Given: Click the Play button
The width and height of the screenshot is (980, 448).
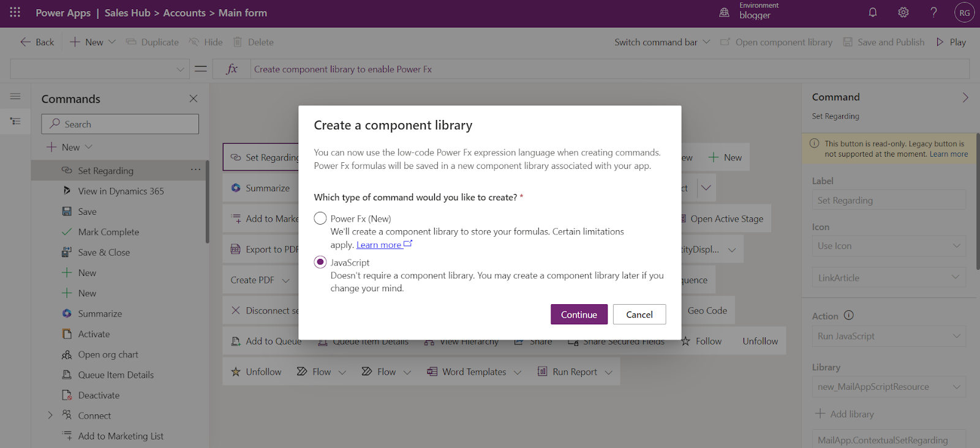Looking at the screenshot, I should click(951, 42).
